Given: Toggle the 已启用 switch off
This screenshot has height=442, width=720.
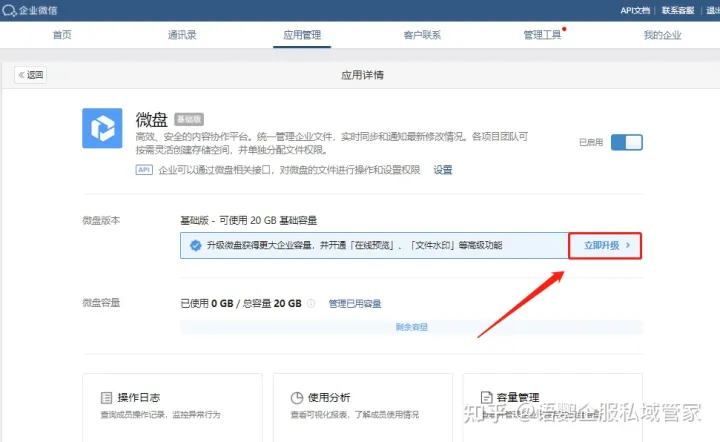Looking at the screenshot, I should (x=626, y=142).
